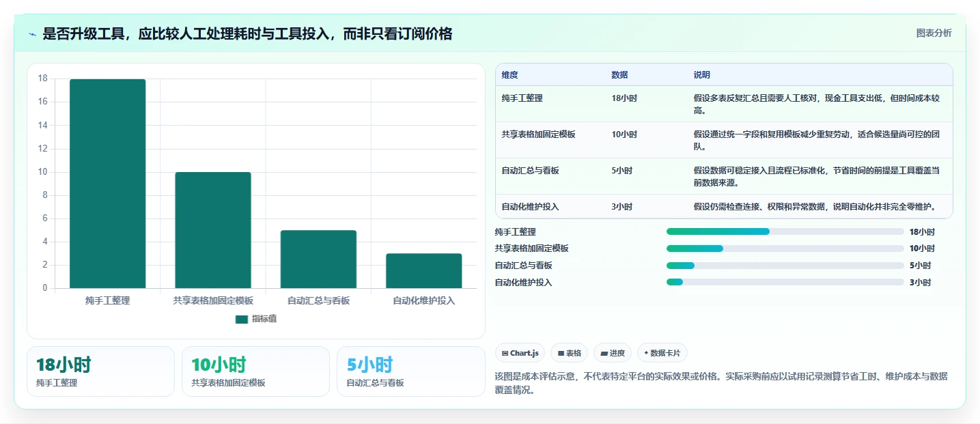
Task: Click the 共享表格加固定模板 chart bar
Action: coord(213,230)
